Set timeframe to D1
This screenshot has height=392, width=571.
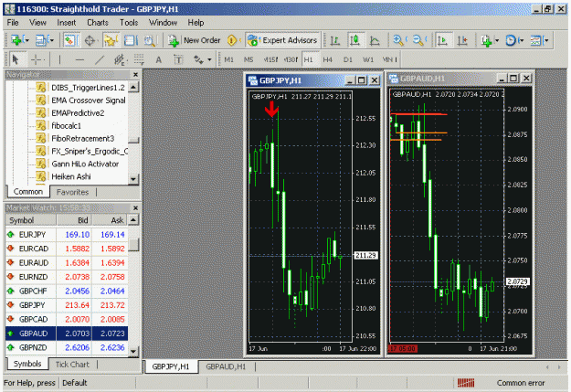point(347,59)
